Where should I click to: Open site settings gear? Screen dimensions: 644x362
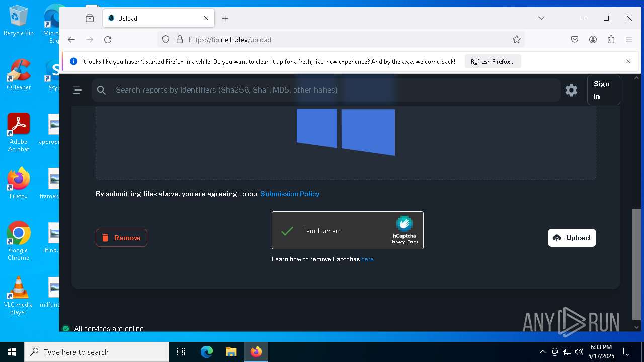(x=571, y=90)
